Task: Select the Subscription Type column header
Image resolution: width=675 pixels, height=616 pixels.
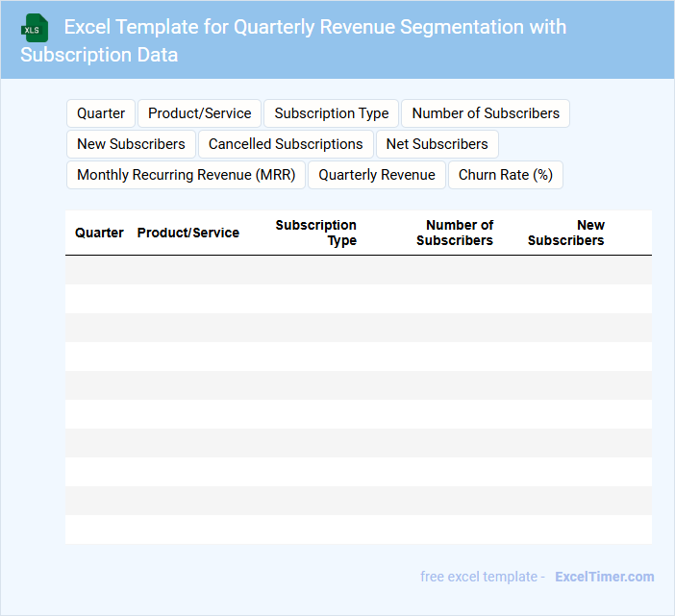Action: pos(316,233)
